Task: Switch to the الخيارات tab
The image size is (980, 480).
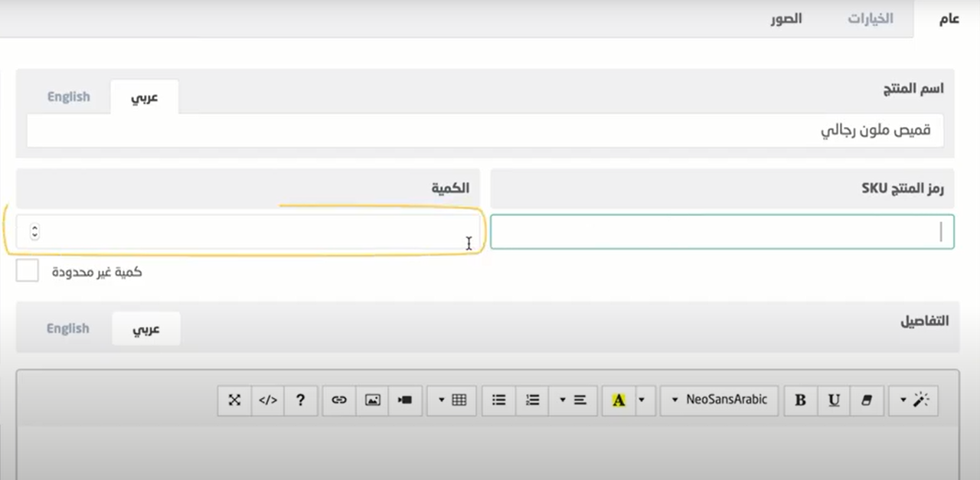Action: [871, 18]
